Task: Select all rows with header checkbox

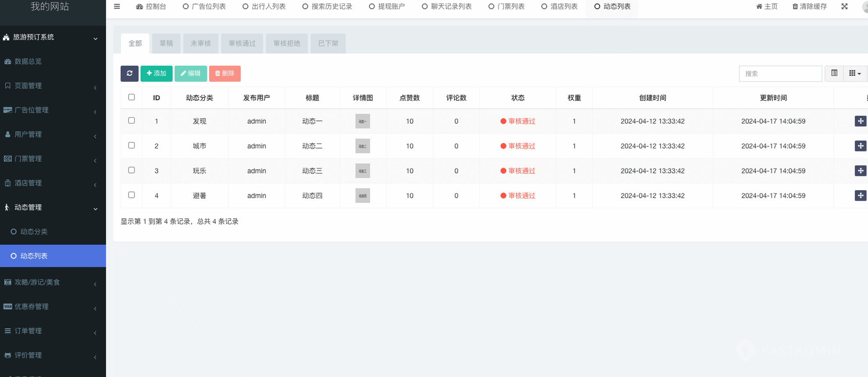Action: [131, 97]
